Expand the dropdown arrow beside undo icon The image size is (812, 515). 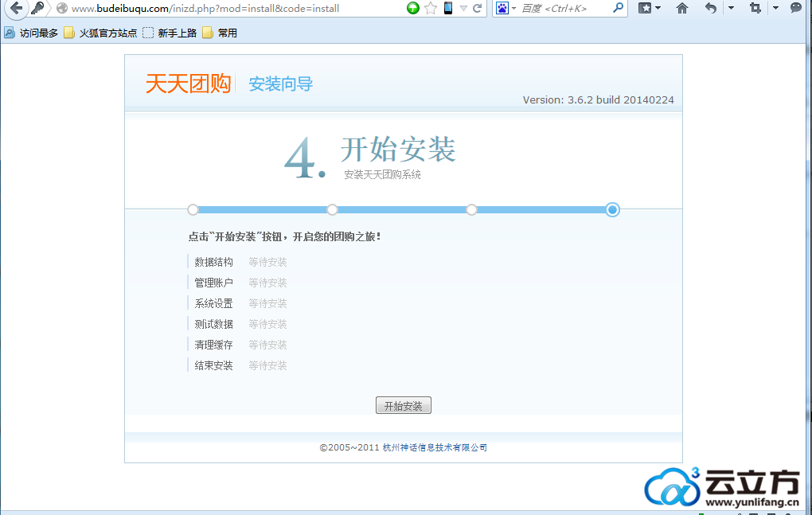point(731,8)
